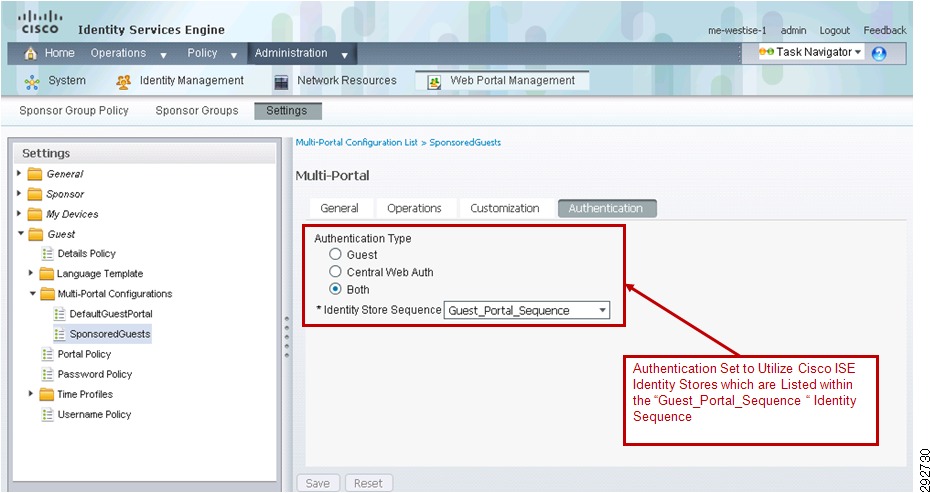Click the Task Navigator dots icon
This screenshot has height=493, width=930.
tap(766, 52)
